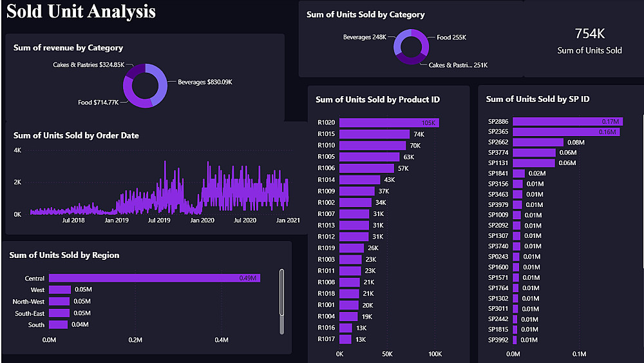Click the R1018 product label
Image resolution: width=644 pixels, height=363 pixels.
pyautogui.click(x=326, y=293)
